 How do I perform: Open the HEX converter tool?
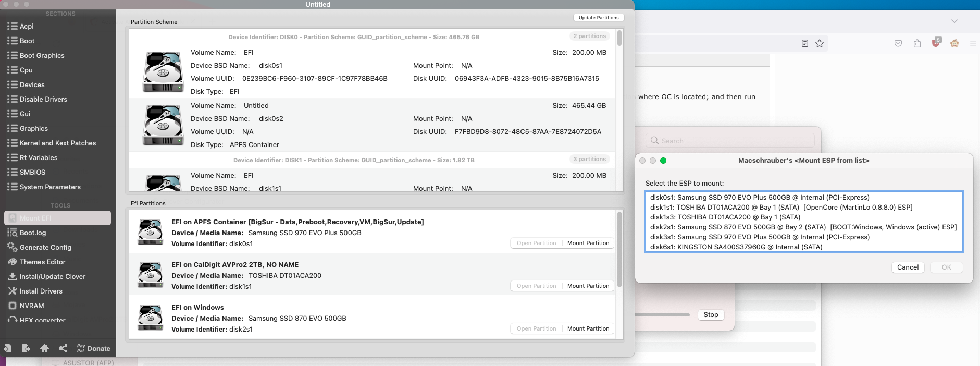42,320
